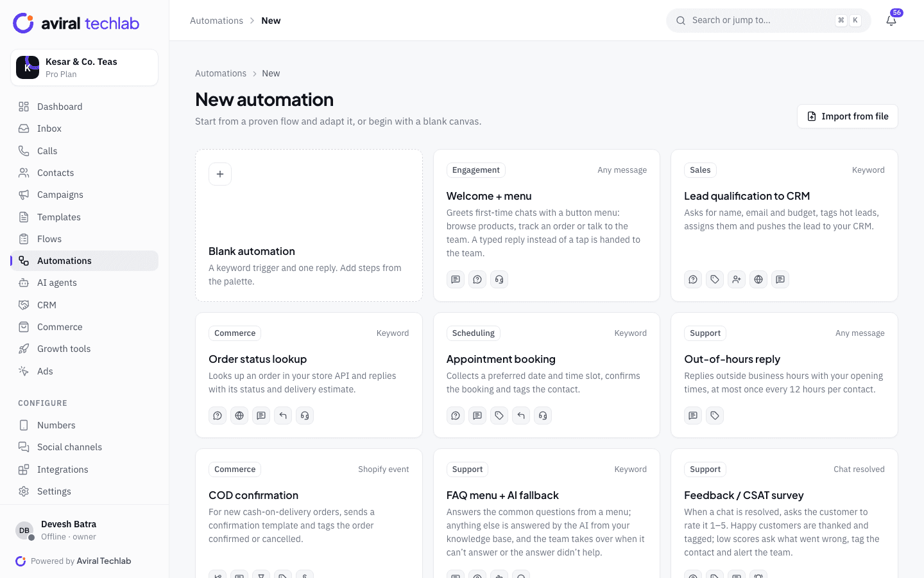Click the Dashboard icon in the sidebar
The width and height of the screenshot is (924, 578).
(x=24, y=107)
